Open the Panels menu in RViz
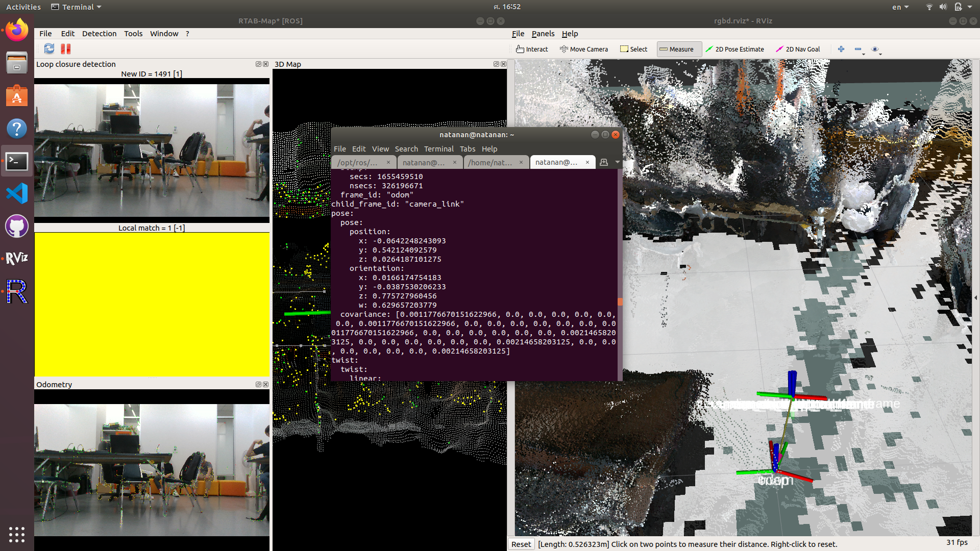This screenshot has height=551, width=980. click(x=543, y=34)
